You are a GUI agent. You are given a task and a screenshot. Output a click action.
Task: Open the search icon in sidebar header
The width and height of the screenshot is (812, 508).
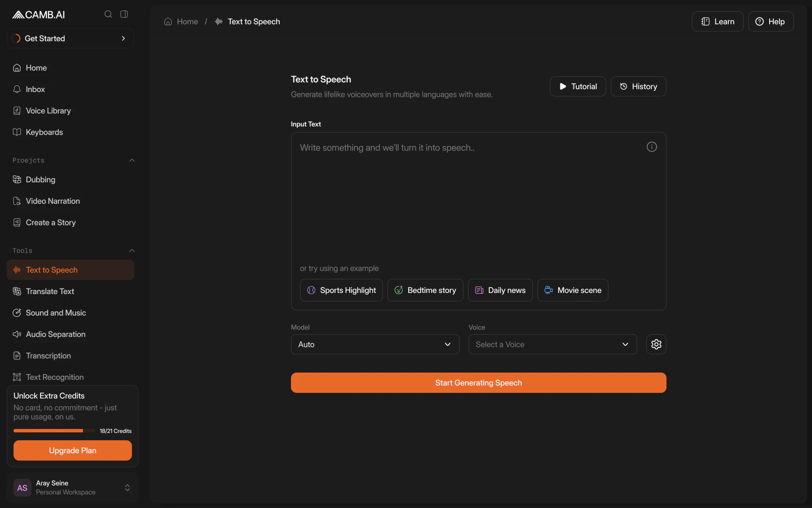[108, 14]
